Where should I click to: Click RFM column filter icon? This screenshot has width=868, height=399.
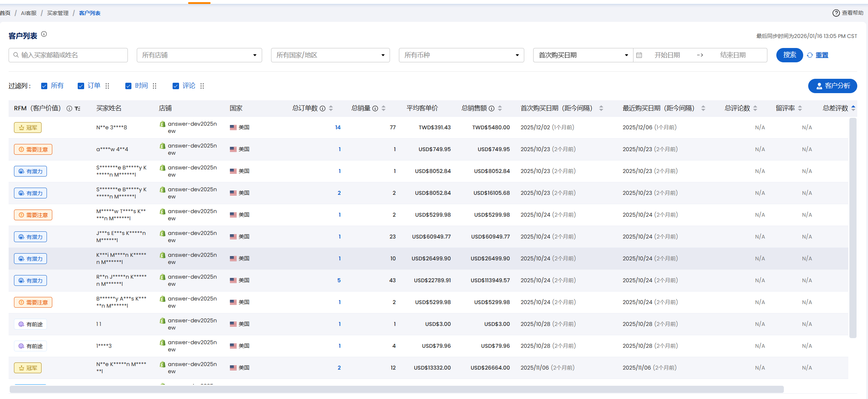point(77,109)
